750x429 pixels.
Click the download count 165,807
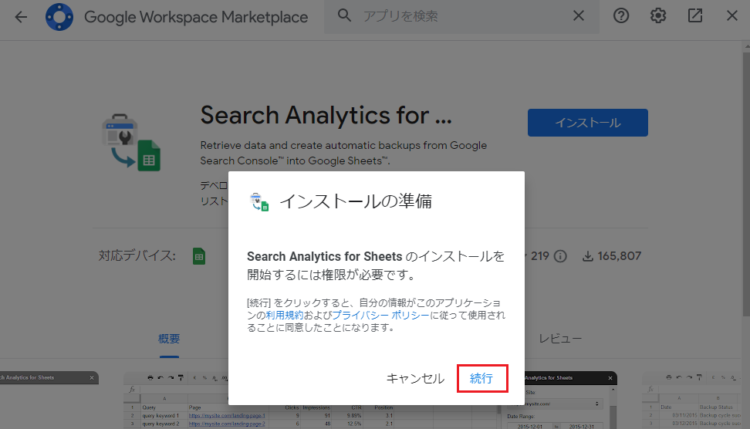point(612,256)
